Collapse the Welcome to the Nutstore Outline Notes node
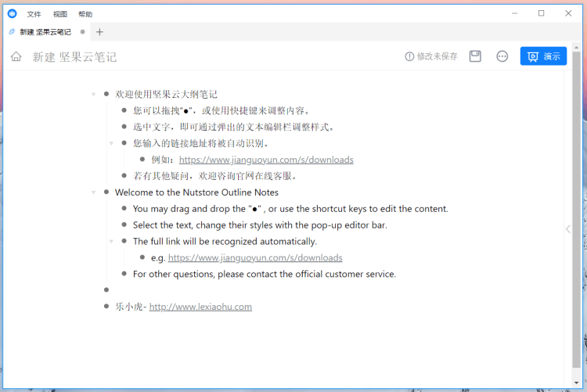This screenshot has width=587, height=392. coord(94,192)
